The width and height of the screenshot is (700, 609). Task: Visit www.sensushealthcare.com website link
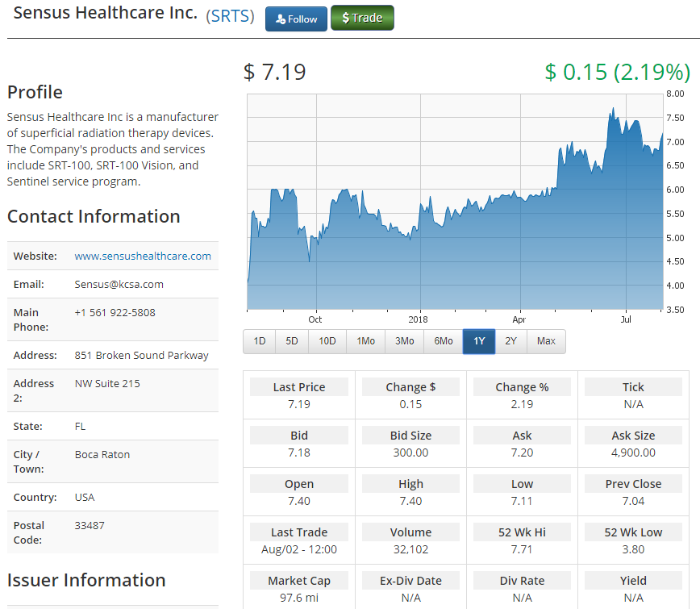coord(143,256)
